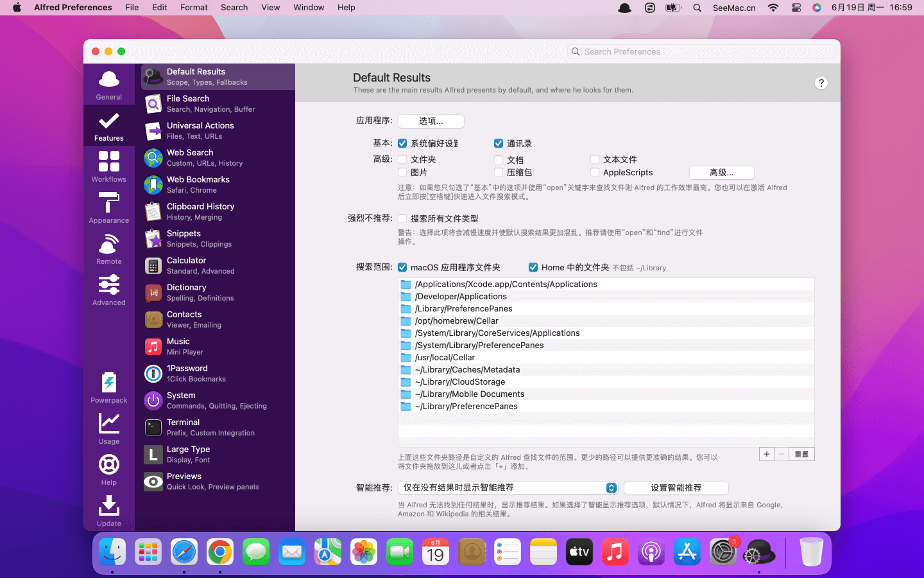924x578 pixels.
Task: Open the help question mark button
Action: tap(821, 83)
